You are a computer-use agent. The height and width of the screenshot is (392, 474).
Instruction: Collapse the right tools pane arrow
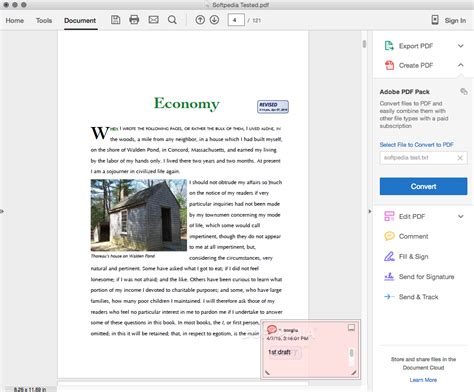pyautogui.click(x=369, y=211)
